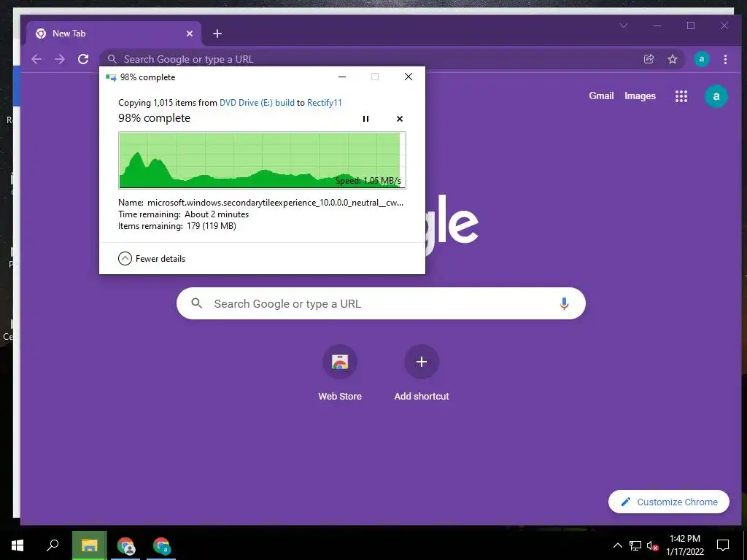Click the copy dialog title bar icon

[111, 77]
